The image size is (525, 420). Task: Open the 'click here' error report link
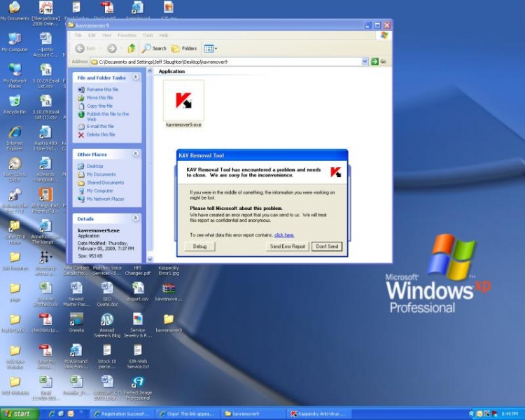[284, 235]
